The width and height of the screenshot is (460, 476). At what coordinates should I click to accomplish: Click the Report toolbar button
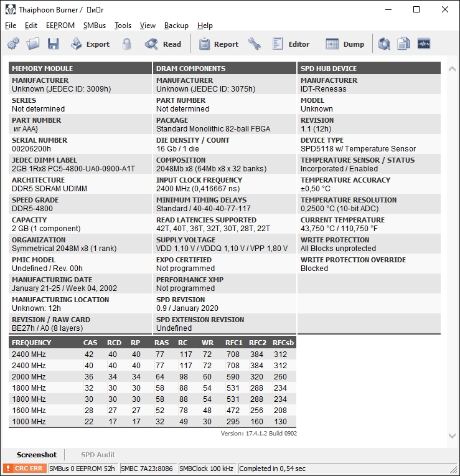(x=218, y=44)
